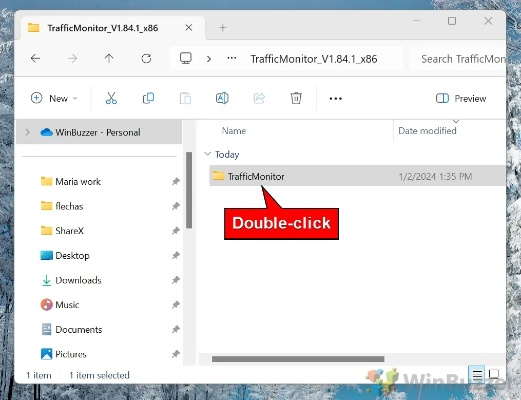The width and height of the screenshot is (521, 400).
Task: Click the file list horizontal scrollbar
Action: tap(298, 359)
